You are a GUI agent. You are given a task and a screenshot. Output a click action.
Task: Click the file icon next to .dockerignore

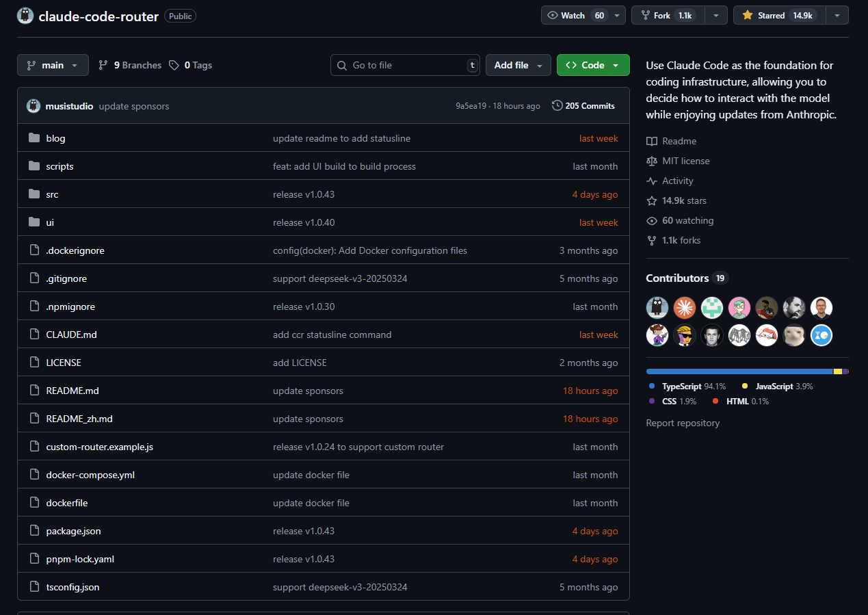tap(34, 250)
